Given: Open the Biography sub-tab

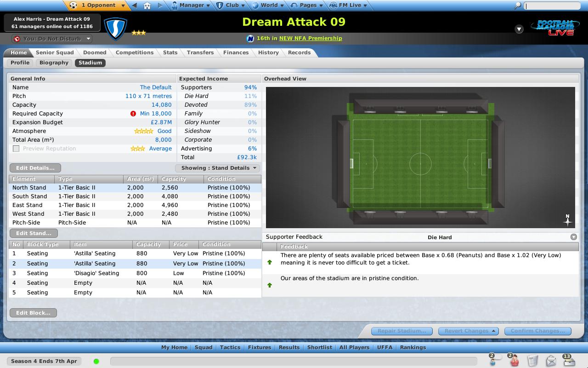Looking at the screenshot, I should (54, 63).
